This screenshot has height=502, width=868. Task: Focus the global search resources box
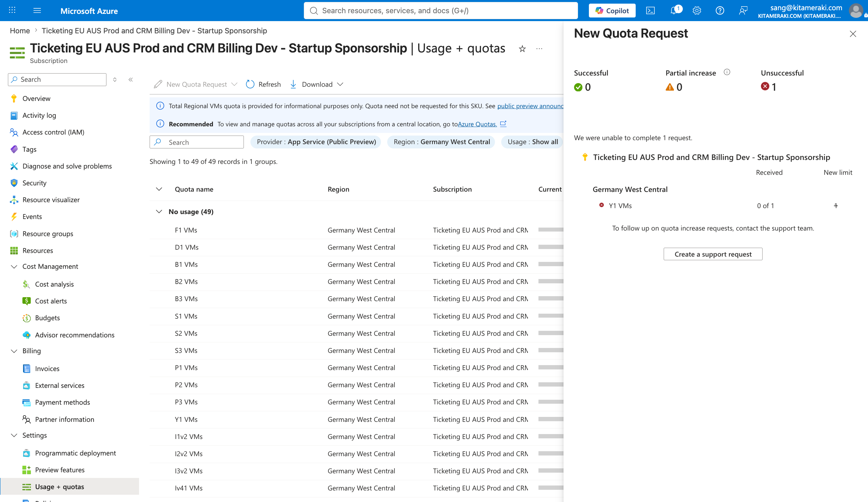tap(441, 11)
